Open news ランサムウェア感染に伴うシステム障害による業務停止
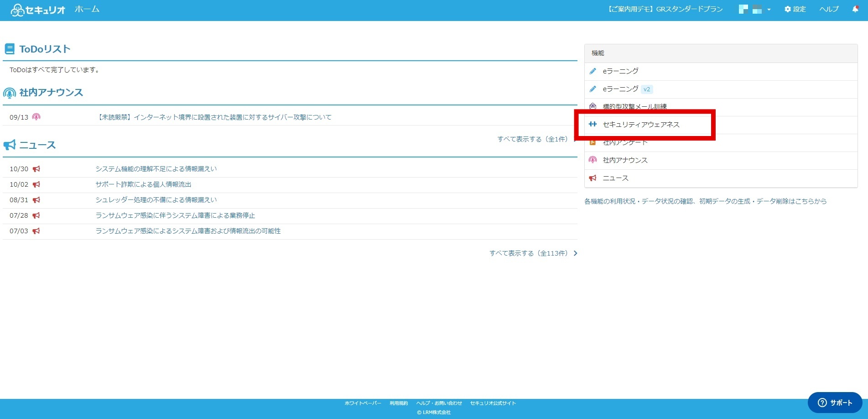This screenshot has width=868, height=419. click(x=175, y=215)
